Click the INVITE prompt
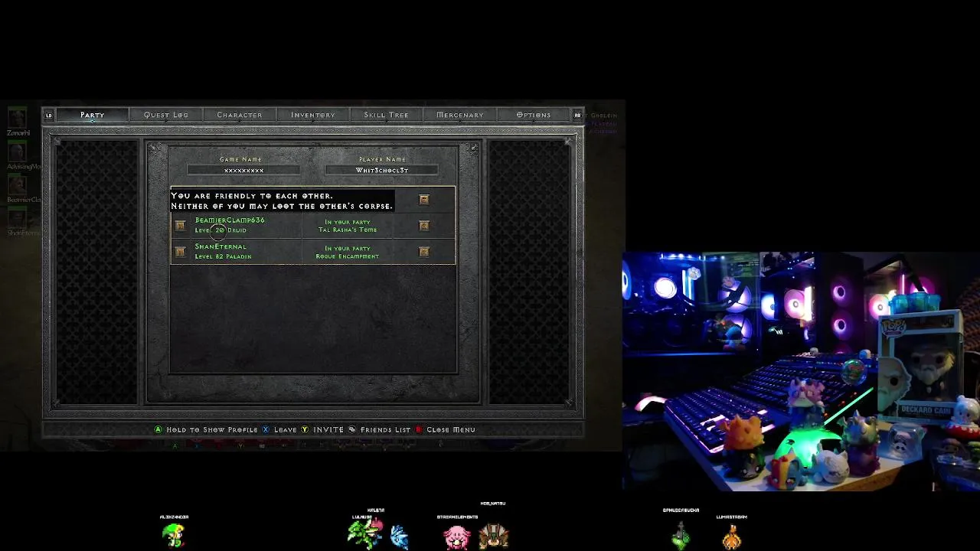The image size is (980, 551). [322, 430]
